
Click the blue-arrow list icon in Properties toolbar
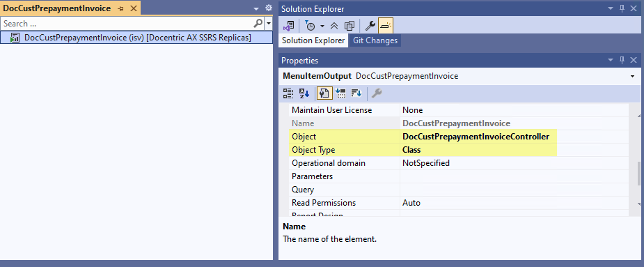point(356,93)
